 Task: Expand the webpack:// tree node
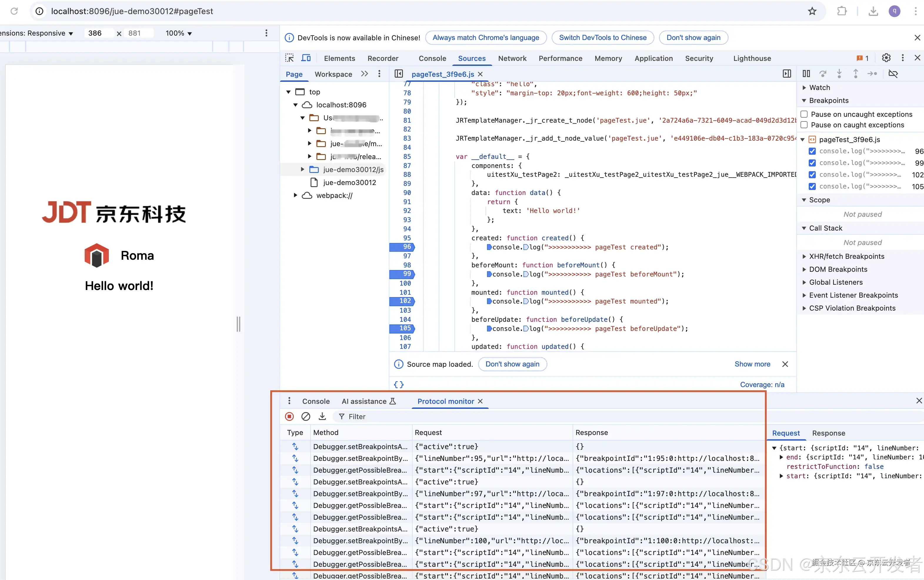(295, 195)
